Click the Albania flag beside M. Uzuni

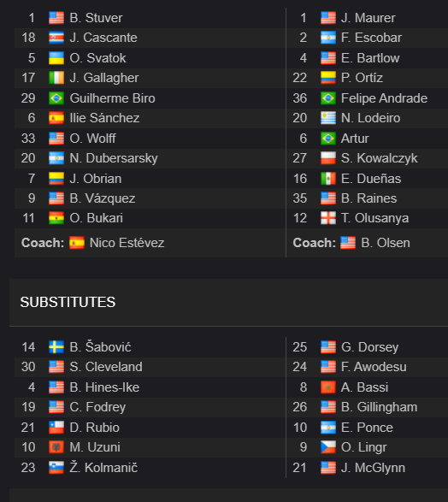coord(56,447)
